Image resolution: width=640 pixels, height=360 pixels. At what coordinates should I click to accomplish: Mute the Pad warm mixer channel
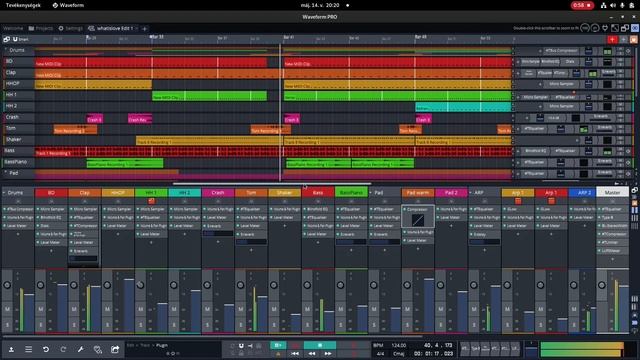point(407,309)
